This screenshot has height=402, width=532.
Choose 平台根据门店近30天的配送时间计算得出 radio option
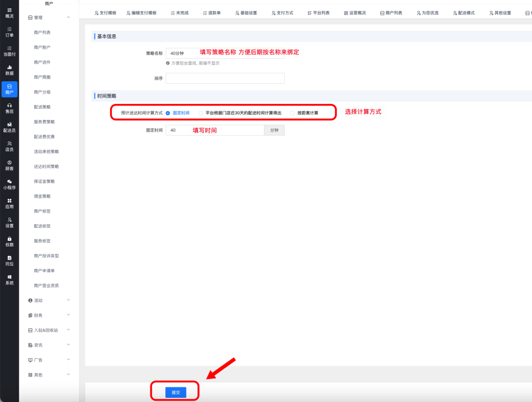[201, 113]
